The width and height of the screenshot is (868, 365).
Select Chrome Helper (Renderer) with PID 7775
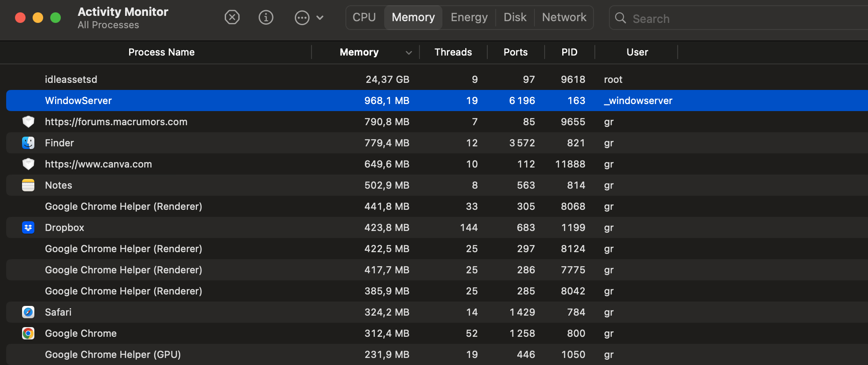point(437,270)
